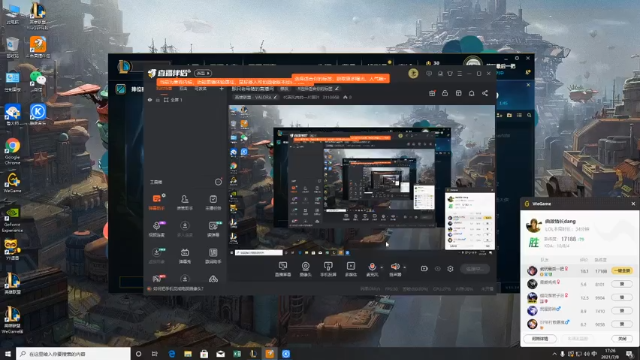Click the share icon in stream header
Screen dimensions: 640x360
click(485, 93)
